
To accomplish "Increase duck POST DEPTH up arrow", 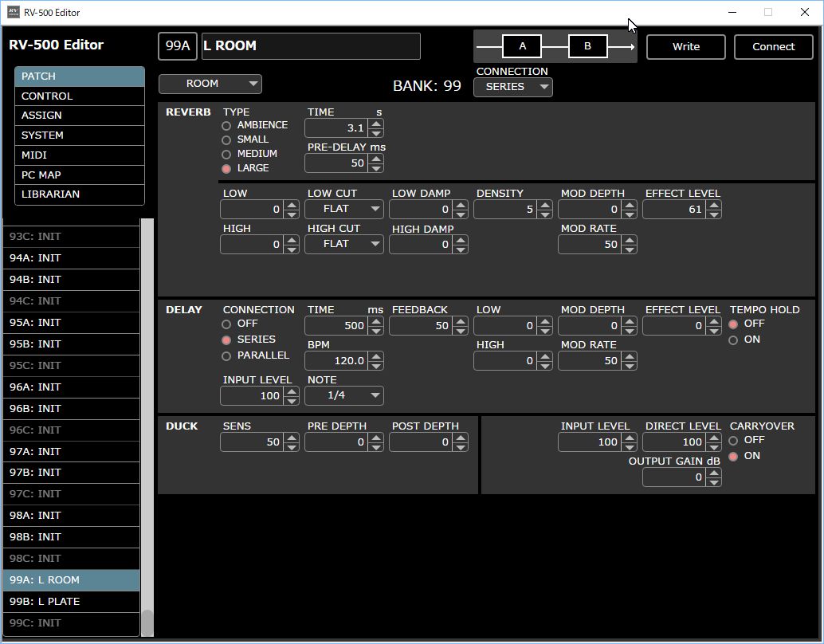I will 461,438.
